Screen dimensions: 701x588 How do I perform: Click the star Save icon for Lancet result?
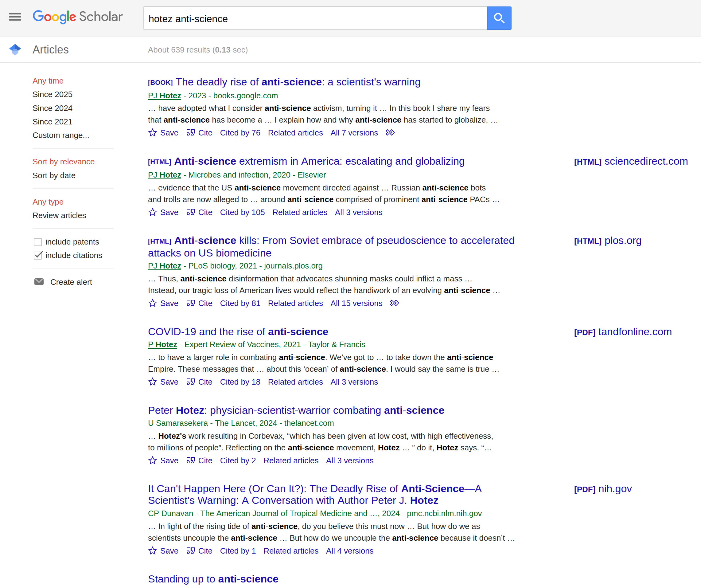click(x=153, y=461)
